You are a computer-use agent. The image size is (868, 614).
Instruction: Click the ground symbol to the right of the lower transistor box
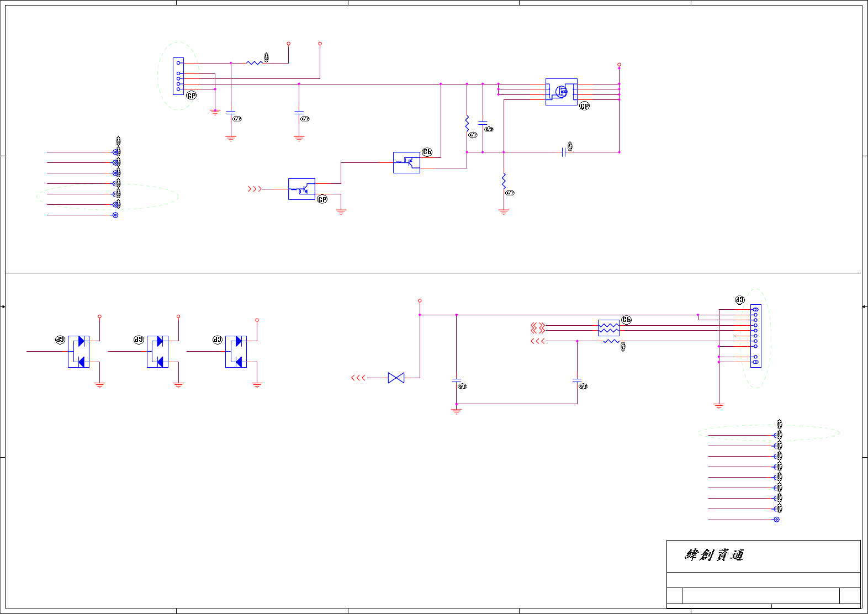341,211
